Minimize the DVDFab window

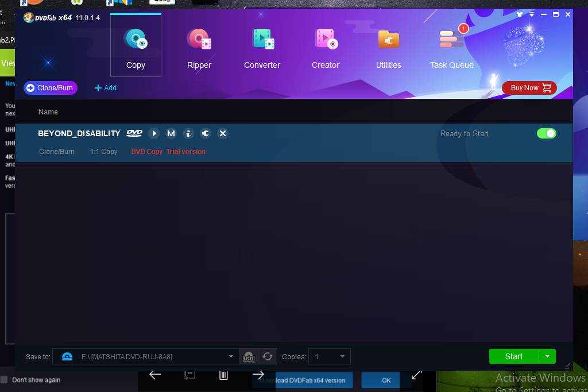coord(544,14)
